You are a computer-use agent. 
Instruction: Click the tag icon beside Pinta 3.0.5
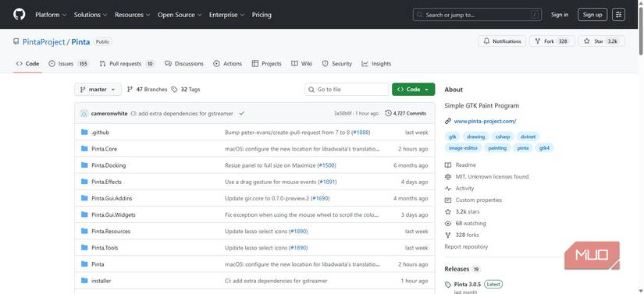tap(448, 284)
